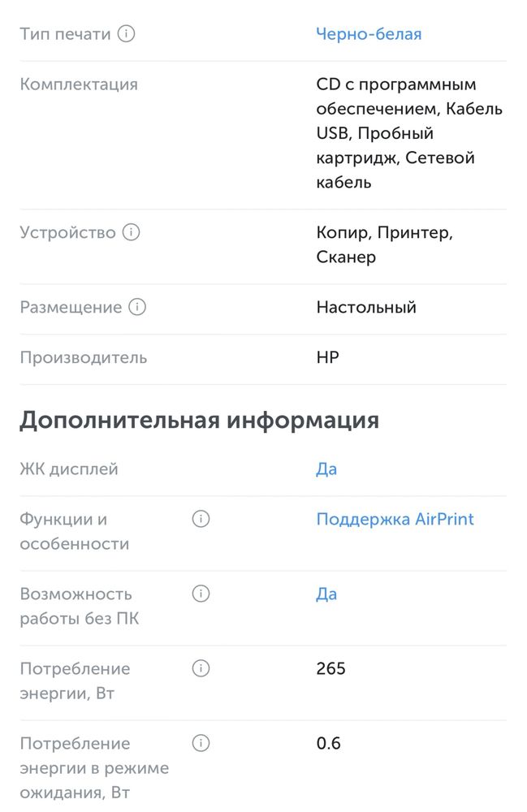Screen dimensions: 527x812
Task: Tap the Комплектация label
Action: click(79, 84)
